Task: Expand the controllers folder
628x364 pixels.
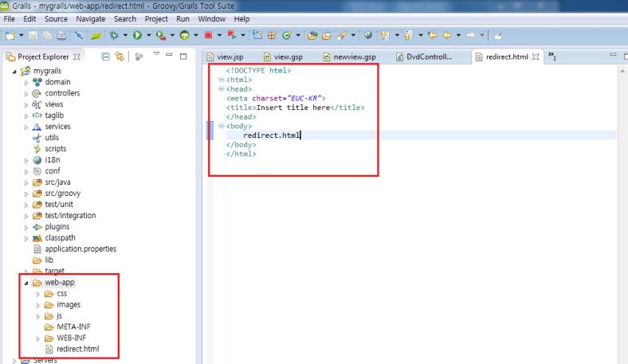Action: (x=26, y=94)
